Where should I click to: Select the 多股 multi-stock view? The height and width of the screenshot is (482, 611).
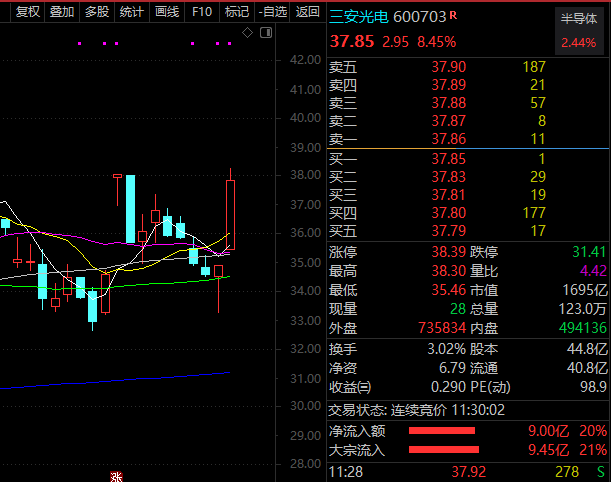point(97,12)
